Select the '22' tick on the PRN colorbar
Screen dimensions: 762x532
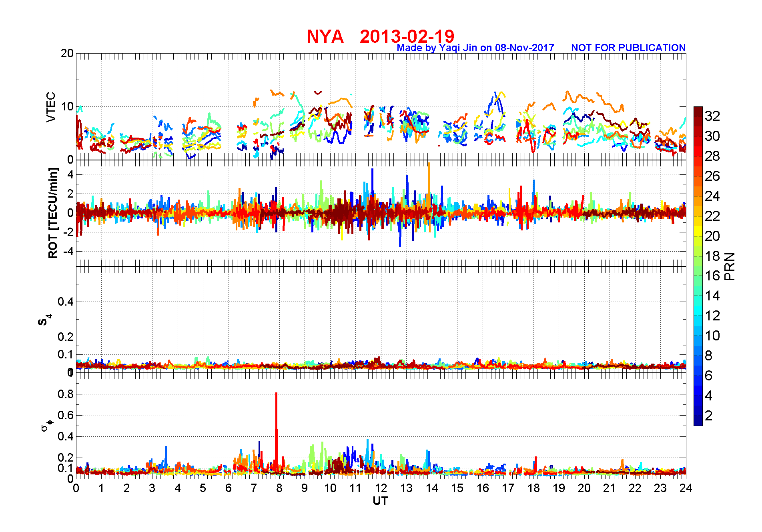click(712, 216)
